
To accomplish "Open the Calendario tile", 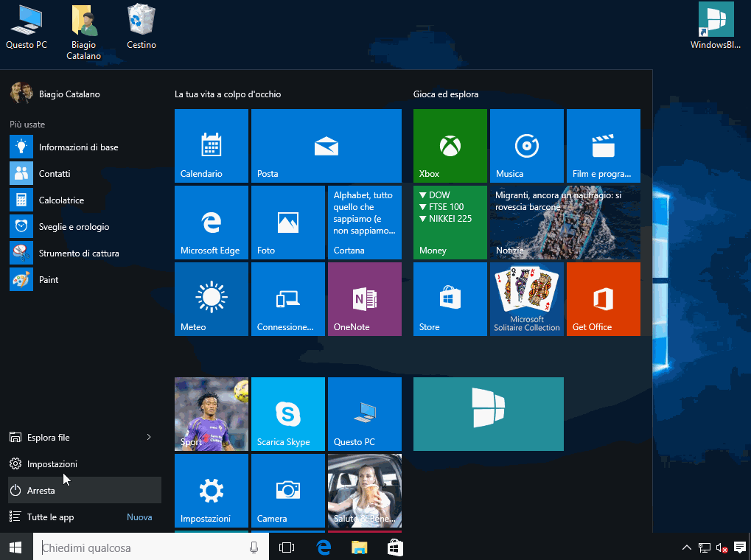I will (211, 145).
